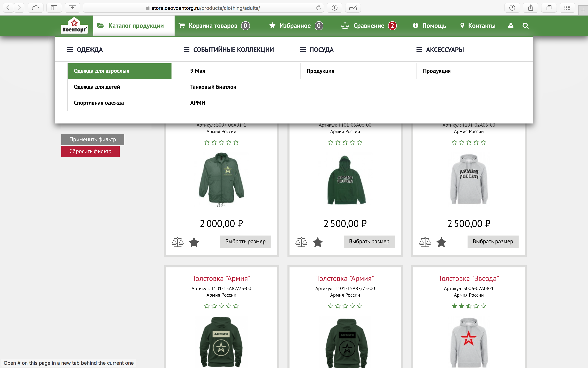Add green hoodie T101-06A06-00 to favorites

click(317, 242)
